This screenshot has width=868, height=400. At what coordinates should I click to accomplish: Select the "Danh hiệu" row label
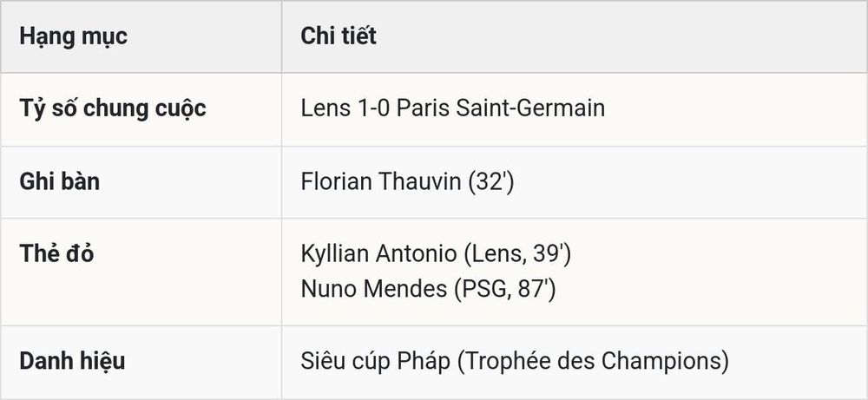click(x=72, y=361)
